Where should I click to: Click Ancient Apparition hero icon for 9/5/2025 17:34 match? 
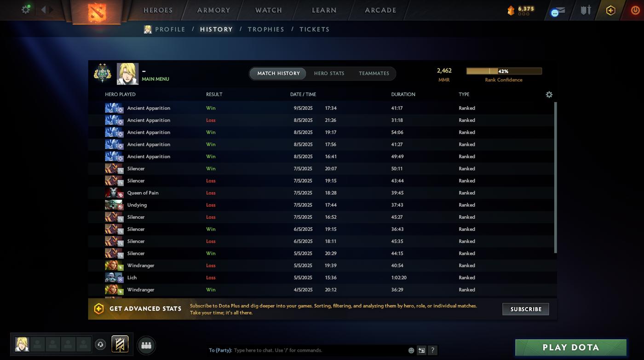(x=114, y=108)
